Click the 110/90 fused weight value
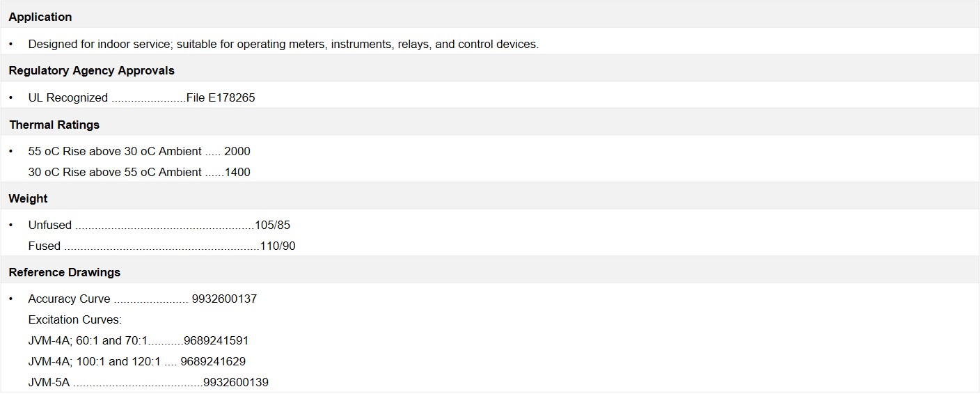Screen dimensions: 980x396 click(278, 246)
